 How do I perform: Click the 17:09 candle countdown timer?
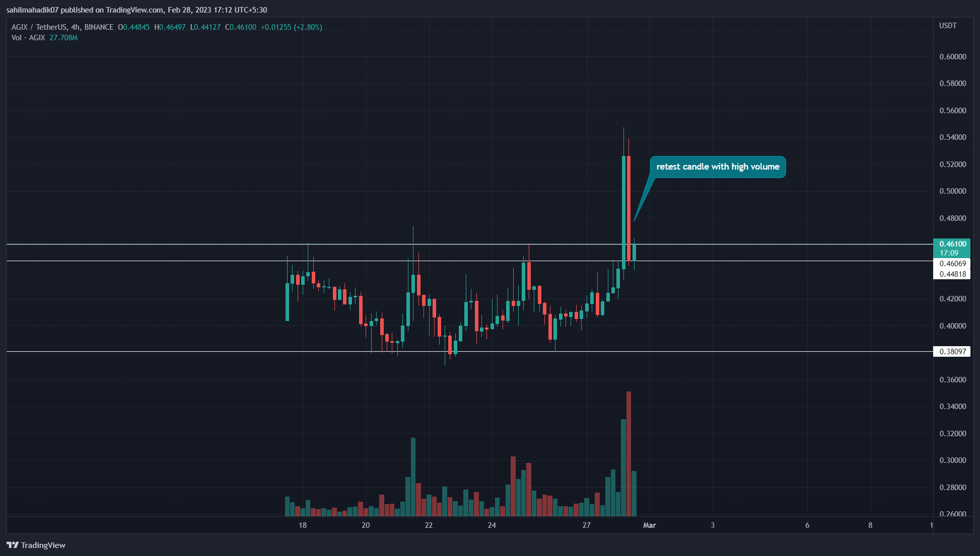pyautogui.click(x=949, y=253)
